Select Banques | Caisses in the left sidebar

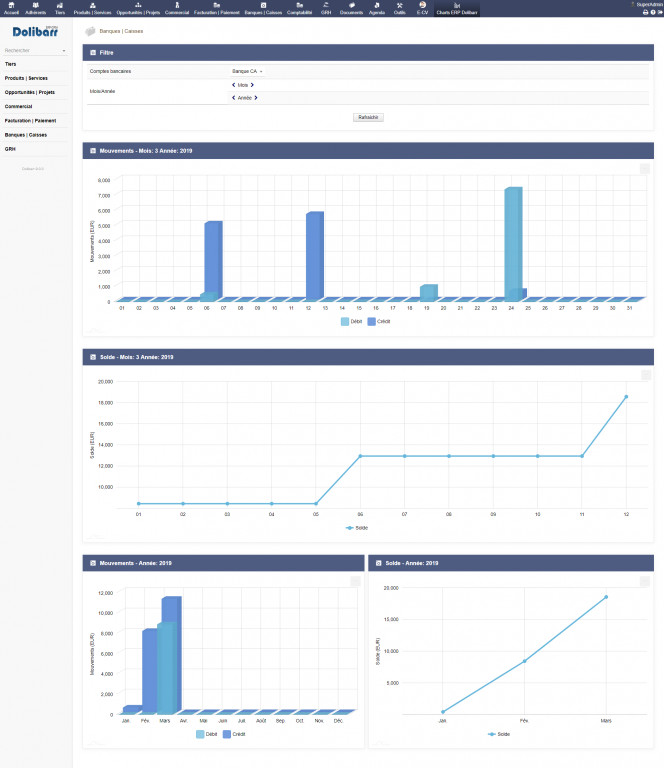tap(26, 134)
